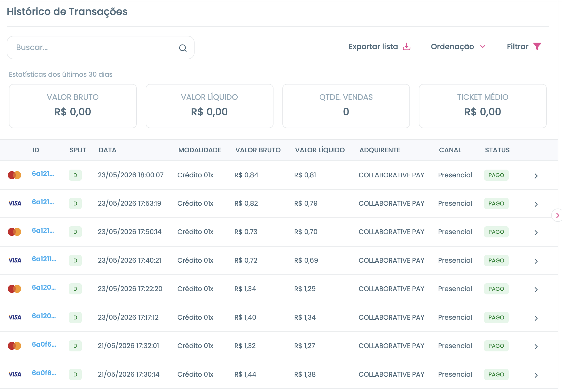Click the VALOR LÍQUIDO column header

[x=320, y=150]
